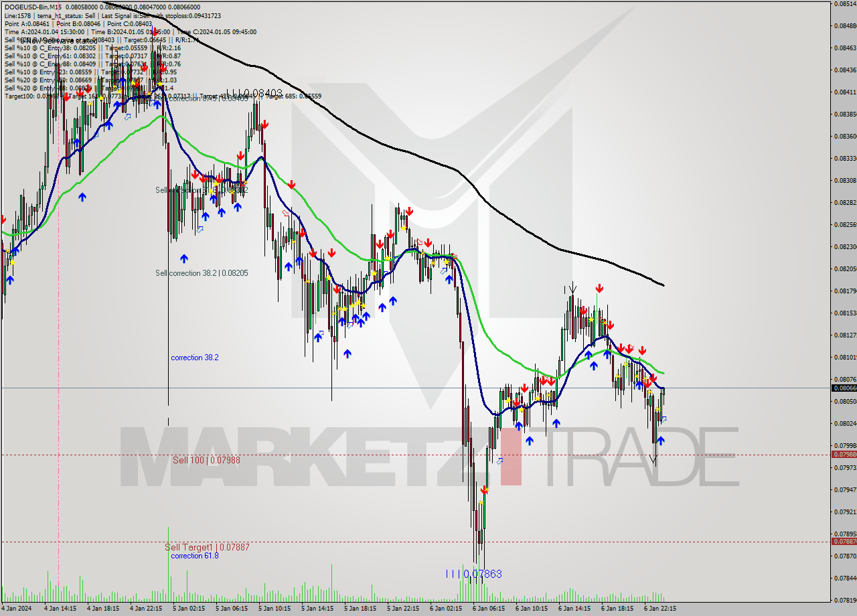Viewport: 857px width, 616px height.
Task: Click the black V marker near Sell 100 line
Action: tap(653, 460)
